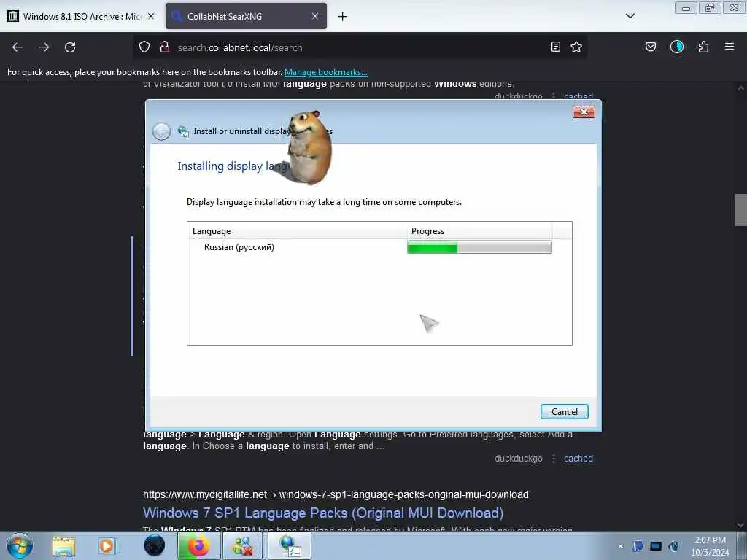Open result options dots next to lower duckduckgo label
Image resolution: width=747 pixels, height=560 pixels.
554,459
